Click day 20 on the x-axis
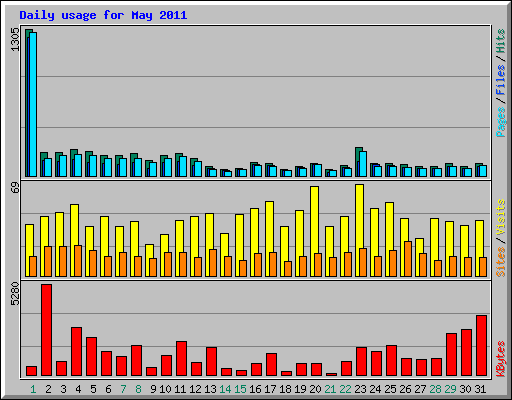The image size is (512, 400). (x=315, y=389)
